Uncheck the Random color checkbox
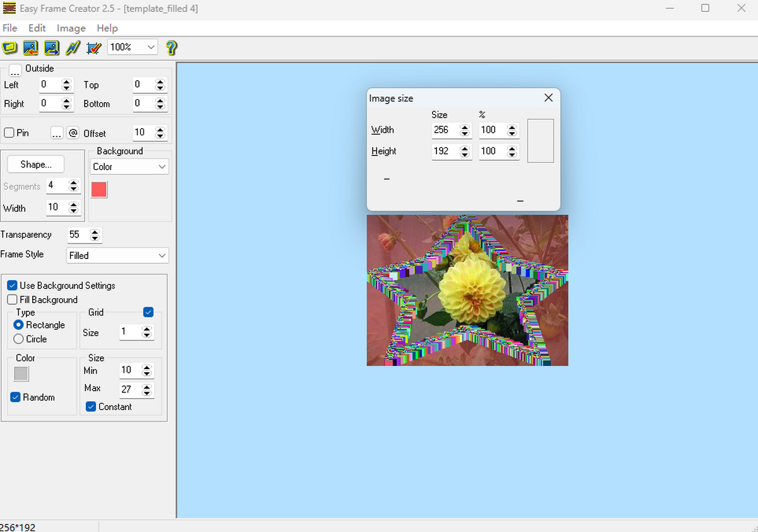 (16, 397)
